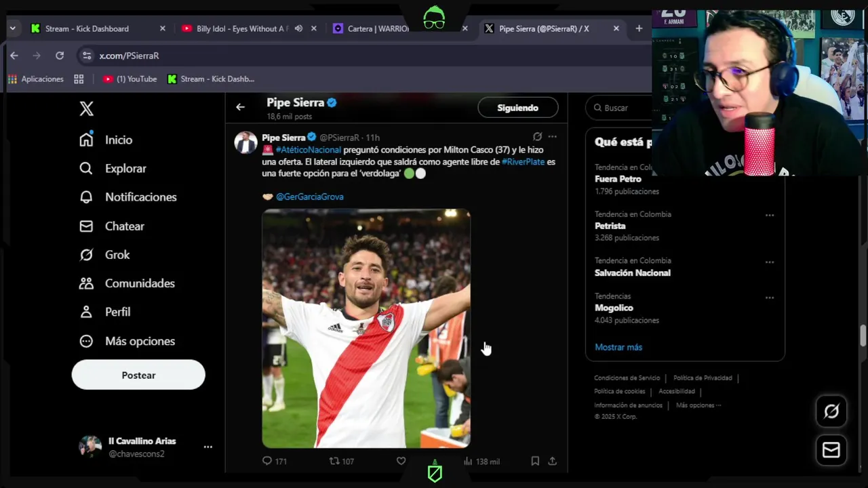Open Información de anuncios link
Image resolution: width=868 pixels, height=488 pixels.
click(628, 405)
